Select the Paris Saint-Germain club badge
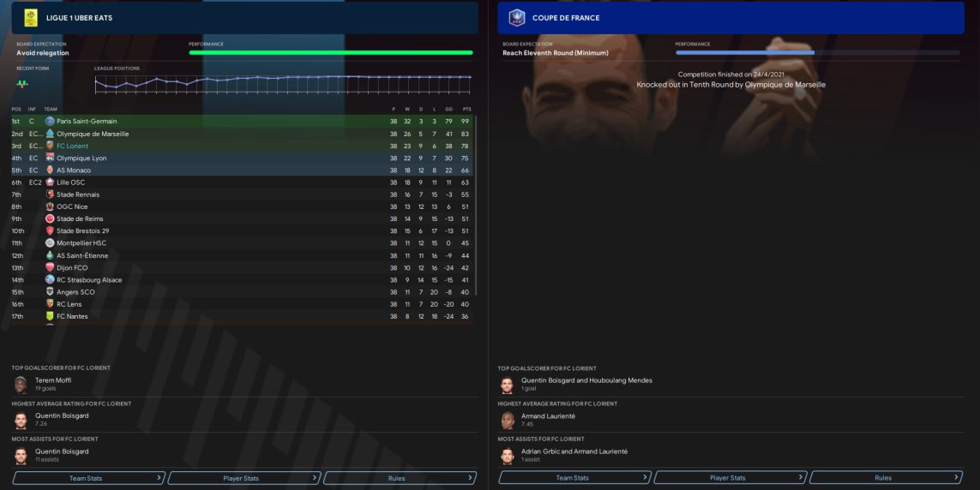This screenshot has height=490, width=980. coord(50,121)
